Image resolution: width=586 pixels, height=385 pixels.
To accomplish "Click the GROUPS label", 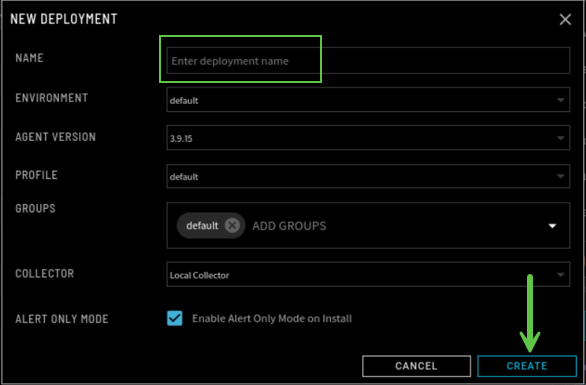I will 36,208.
